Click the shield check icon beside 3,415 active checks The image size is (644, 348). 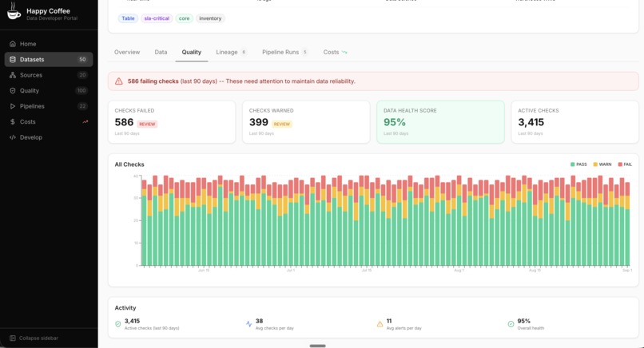click(x=118, y=324)
